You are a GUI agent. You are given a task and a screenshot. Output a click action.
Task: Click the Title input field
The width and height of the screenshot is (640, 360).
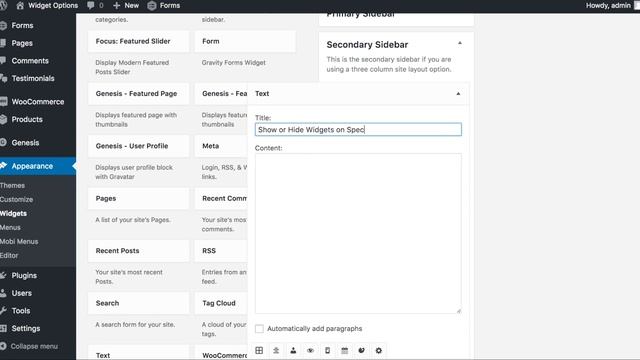click(x=358, y=129)
